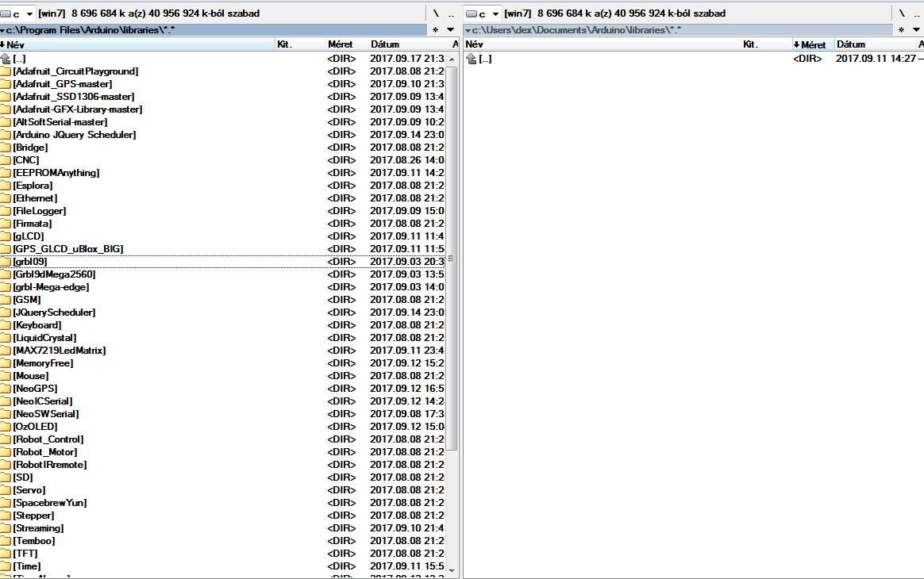Click the Adafruit_CircuitPlayground folder icon
Viewport: 924px width, 579px height.
pyautogui.click(x=6, y=71)
